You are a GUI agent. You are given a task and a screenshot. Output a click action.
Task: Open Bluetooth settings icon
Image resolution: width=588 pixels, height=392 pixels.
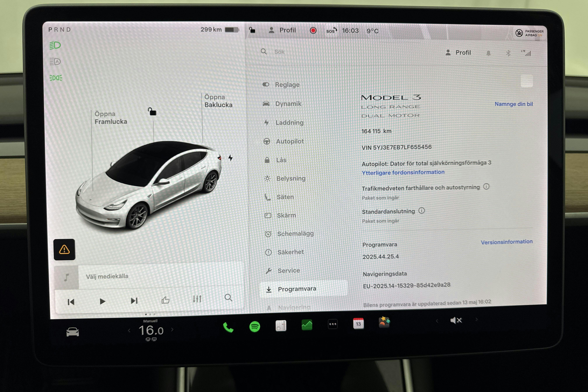[508, 53]
